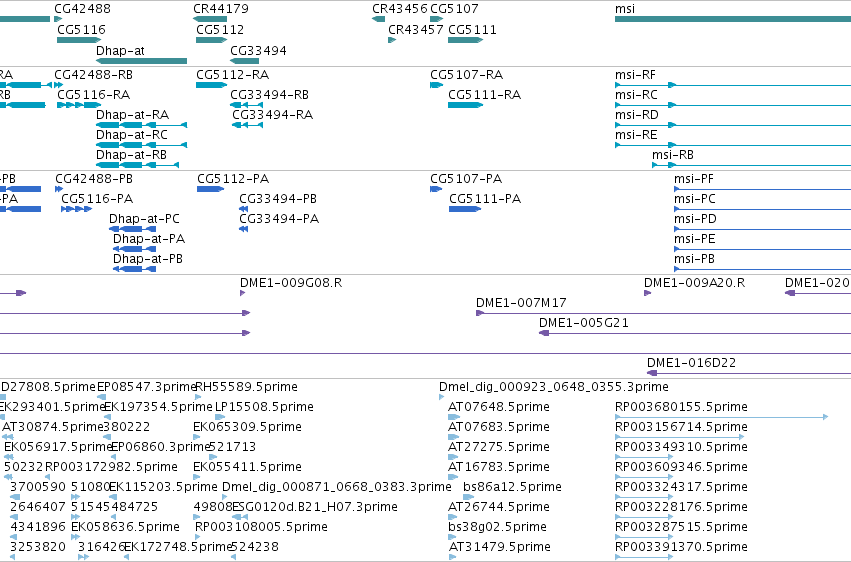Screen dimensions: 851x562
Task: Select transcript Dhap-at-RA
Action: [141, 125]
